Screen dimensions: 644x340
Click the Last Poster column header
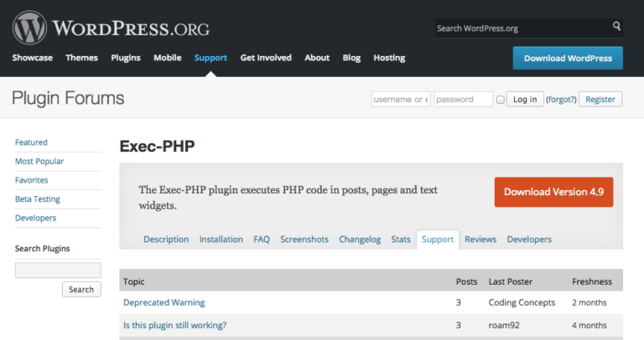coord(511,281)
